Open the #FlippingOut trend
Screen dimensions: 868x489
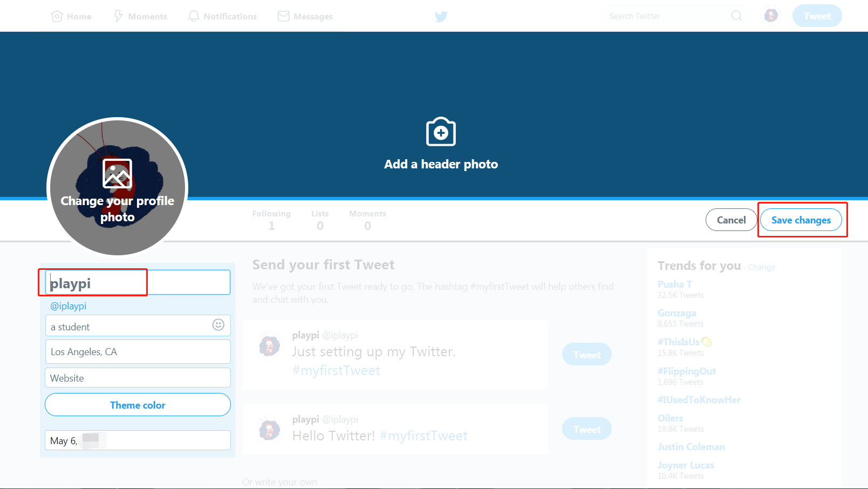tap(686, 371)
